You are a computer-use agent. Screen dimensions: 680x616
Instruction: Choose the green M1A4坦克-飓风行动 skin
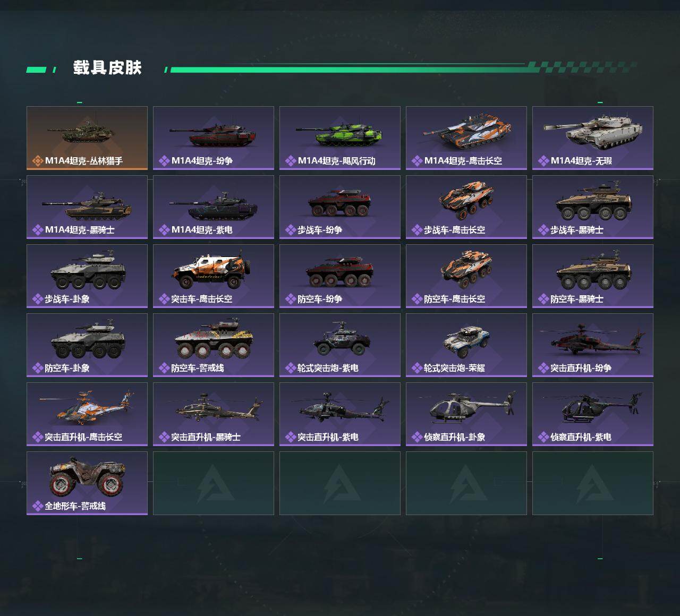pyautogui.click(x=340, y=138)
